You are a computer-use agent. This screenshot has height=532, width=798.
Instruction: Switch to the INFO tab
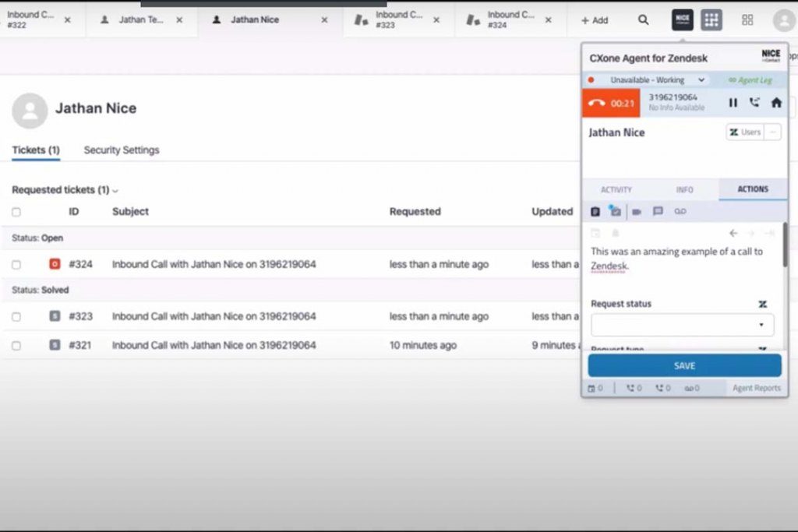(685, 189)
